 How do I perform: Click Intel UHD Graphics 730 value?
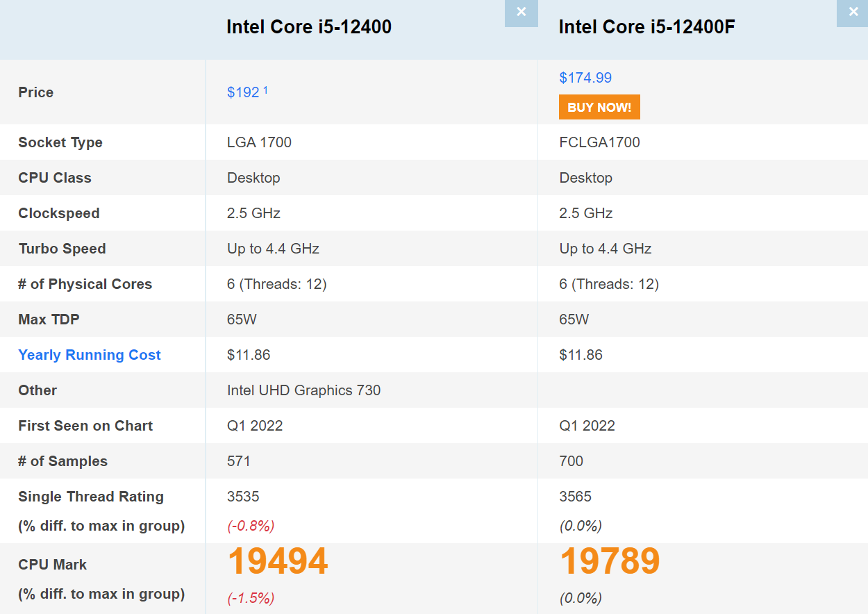point(303,390)
